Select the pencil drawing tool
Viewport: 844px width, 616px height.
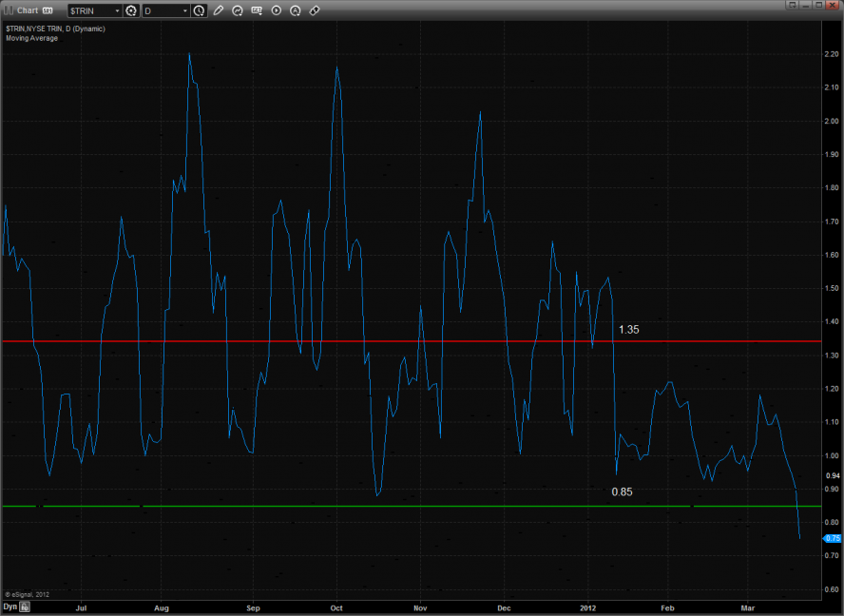tap(219, 10)
